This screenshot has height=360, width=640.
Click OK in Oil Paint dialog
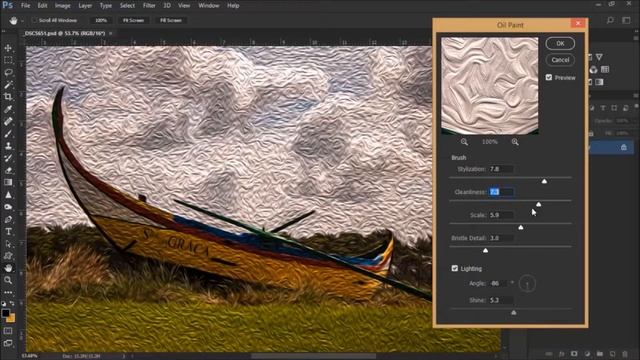560,43
